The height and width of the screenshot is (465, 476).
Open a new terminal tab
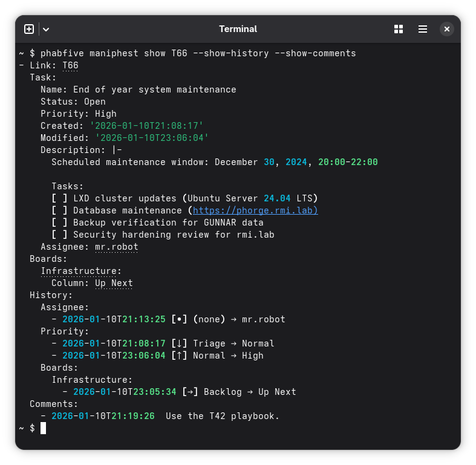[29, 29]
